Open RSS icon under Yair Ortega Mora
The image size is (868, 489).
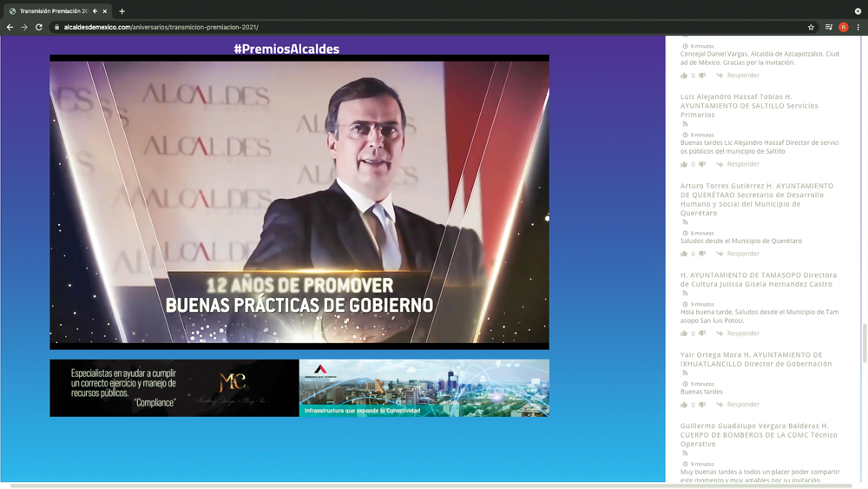[685, 373]
